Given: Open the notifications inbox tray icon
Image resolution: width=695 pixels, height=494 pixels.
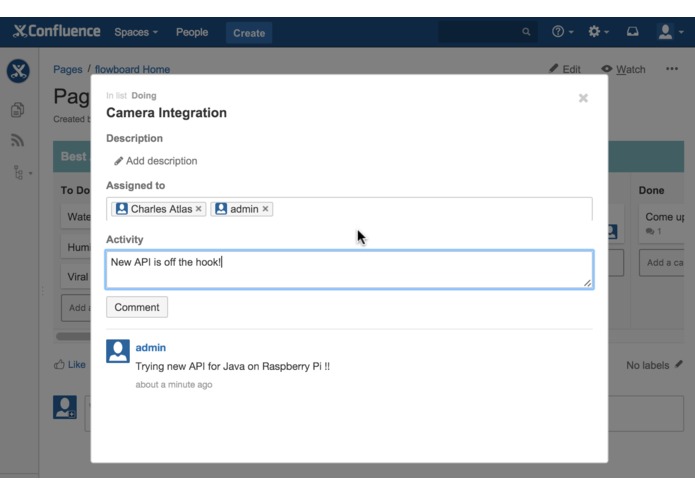Looking at the screenshot, I should click(633, 31).
